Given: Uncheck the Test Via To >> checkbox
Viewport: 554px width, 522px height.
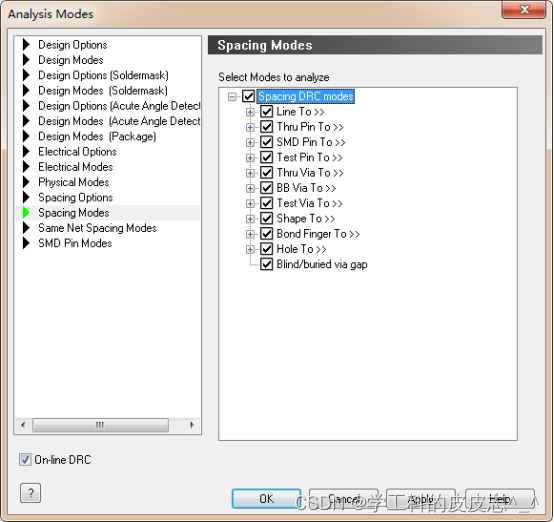Looking at the screenshot, I should click(x=266, y=203).
